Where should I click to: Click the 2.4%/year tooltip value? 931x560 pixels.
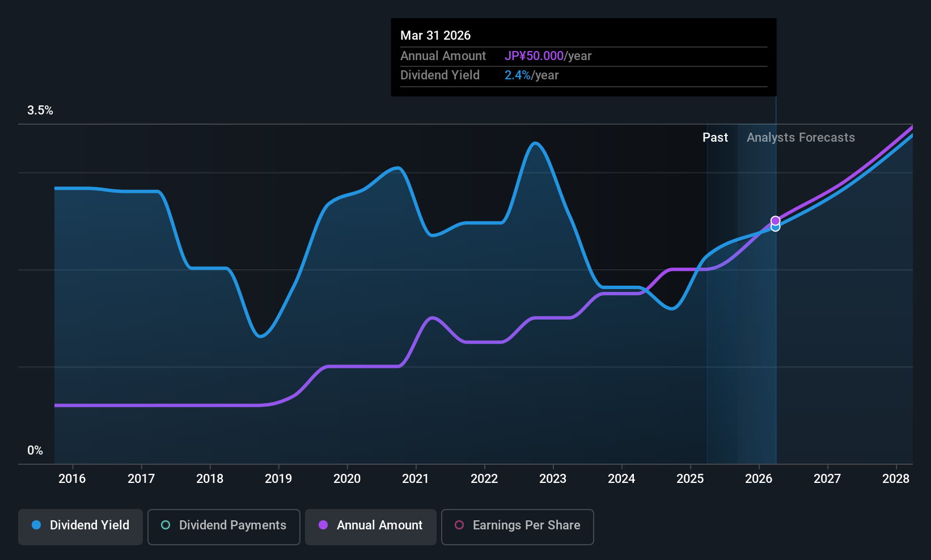(531, 75)
